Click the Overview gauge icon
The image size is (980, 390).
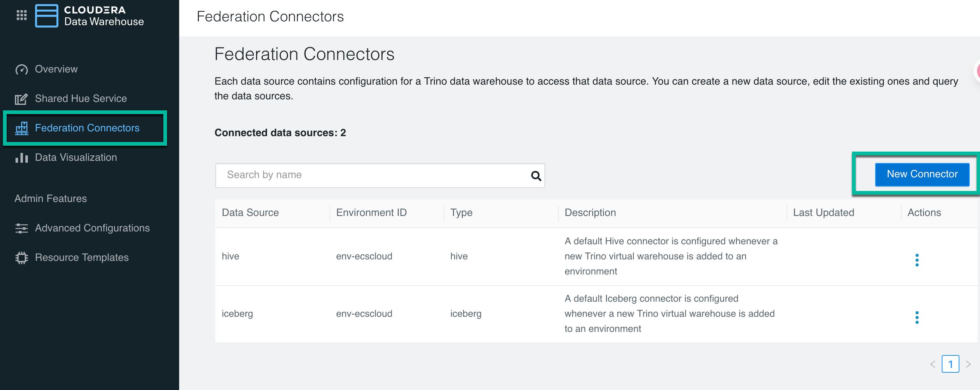coord(21,70)
